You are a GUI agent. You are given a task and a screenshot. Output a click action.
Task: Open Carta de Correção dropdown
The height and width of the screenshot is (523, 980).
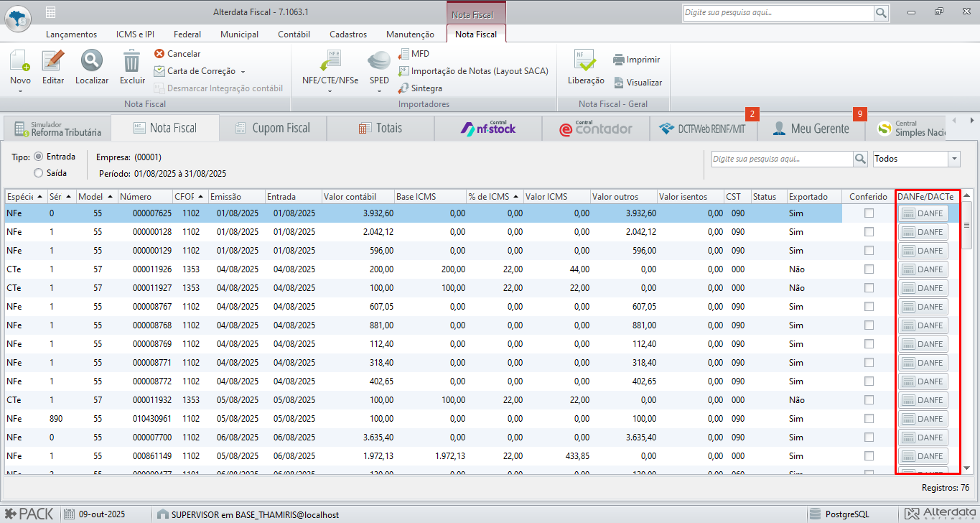coord(243,72)
